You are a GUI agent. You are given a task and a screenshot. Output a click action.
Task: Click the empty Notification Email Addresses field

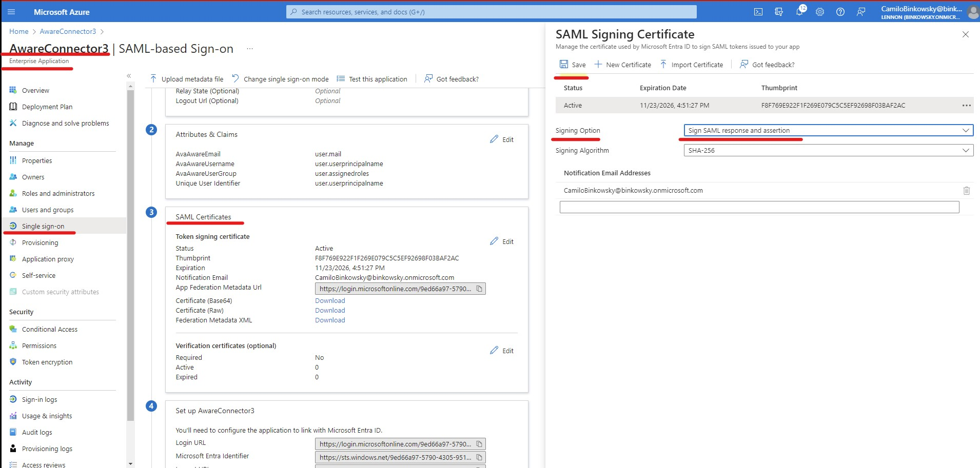pyautogui.click(x=759, y=207)
